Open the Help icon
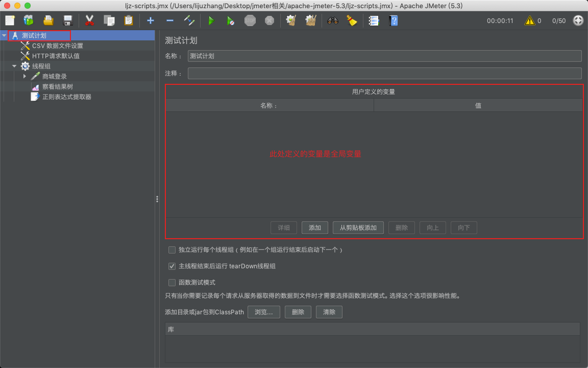Screen dimensions: 588x368 click(x=394, y=20)
